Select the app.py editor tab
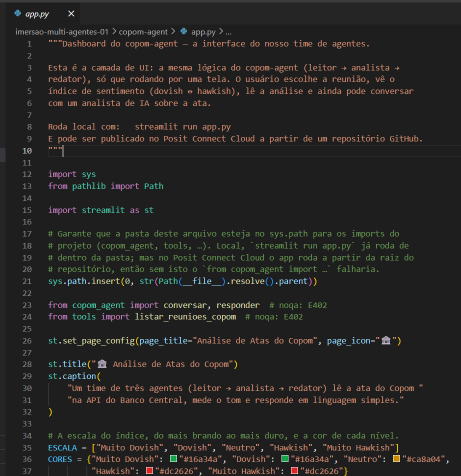Screen dimensions: 461x476 click(x=43, y=14)
